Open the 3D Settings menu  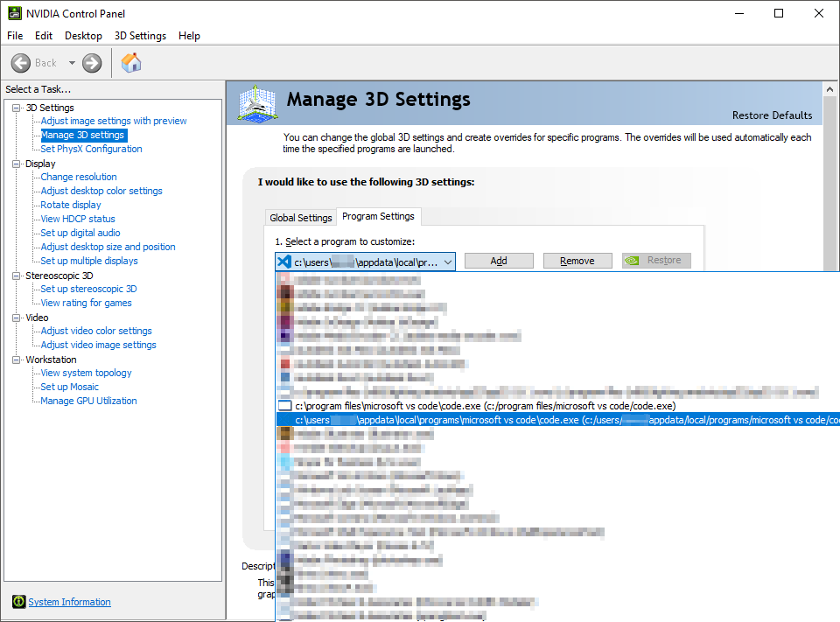tap(140, 36)
